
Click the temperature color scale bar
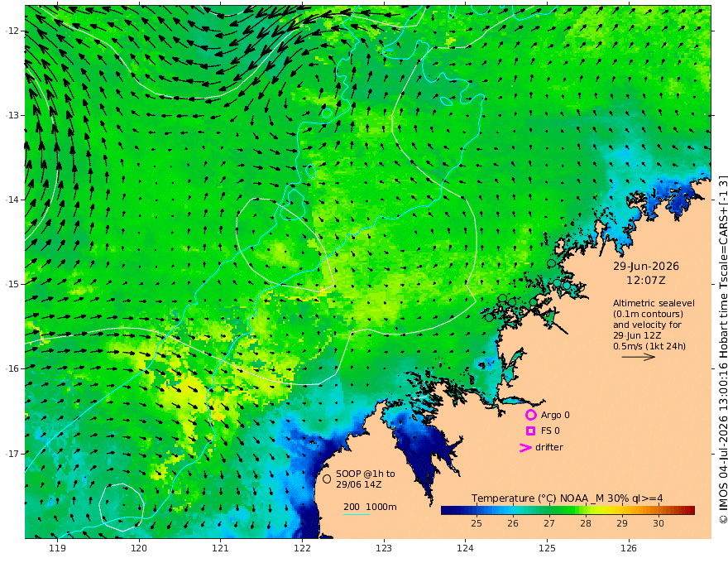tap(568, 511)
